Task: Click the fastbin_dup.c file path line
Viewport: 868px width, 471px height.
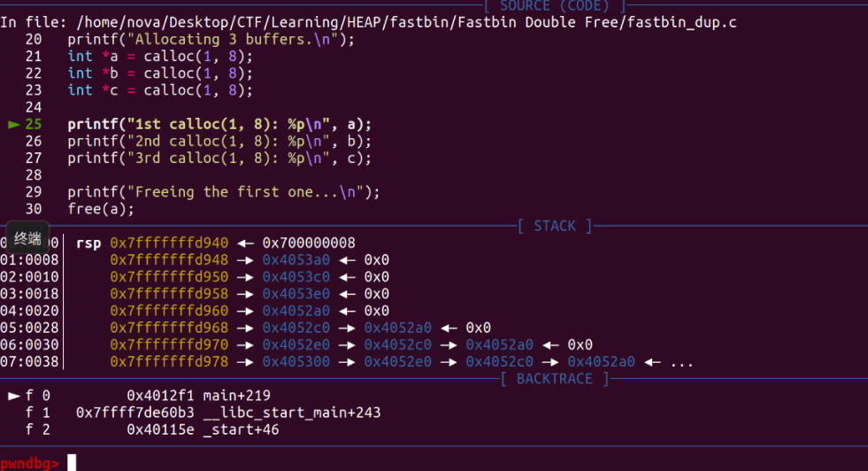Action: 368,22
